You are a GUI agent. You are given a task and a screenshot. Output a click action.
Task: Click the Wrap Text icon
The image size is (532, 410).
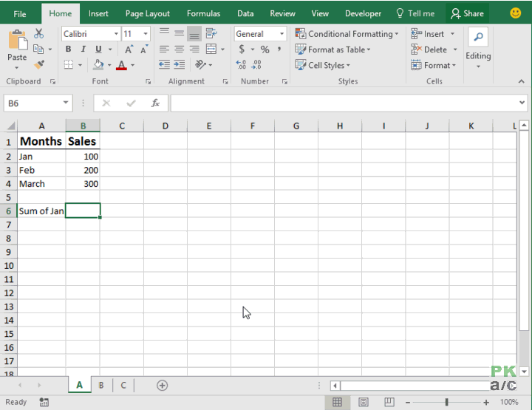(211, 33)
